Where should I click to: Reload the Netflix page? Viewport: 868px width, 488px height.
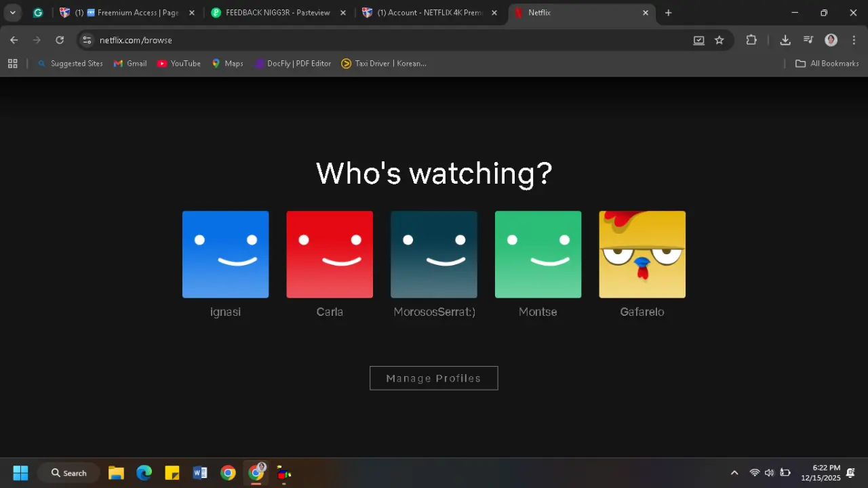60,40
